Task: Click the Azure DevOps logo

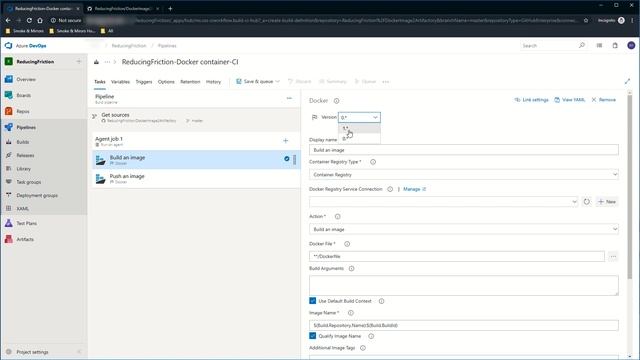Action: (9, 46)
